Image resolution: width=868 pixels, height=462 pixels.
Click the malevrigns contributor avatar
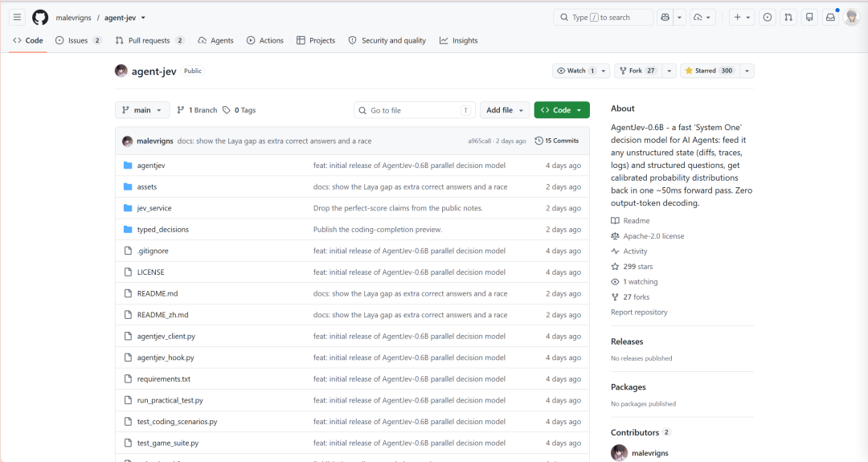(x=620, y=452)
